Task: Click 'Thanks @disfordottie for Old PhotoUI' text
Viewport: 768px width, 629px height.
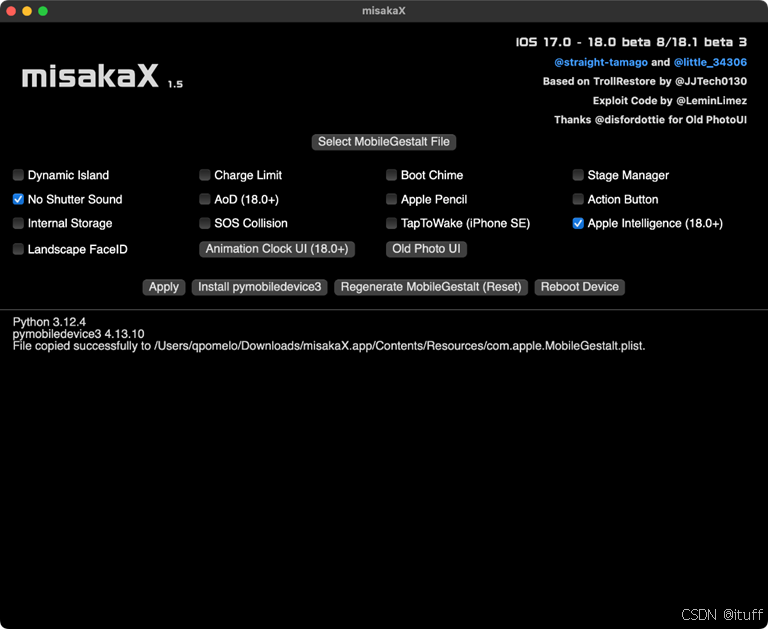Action: click(x=650, y=120)
